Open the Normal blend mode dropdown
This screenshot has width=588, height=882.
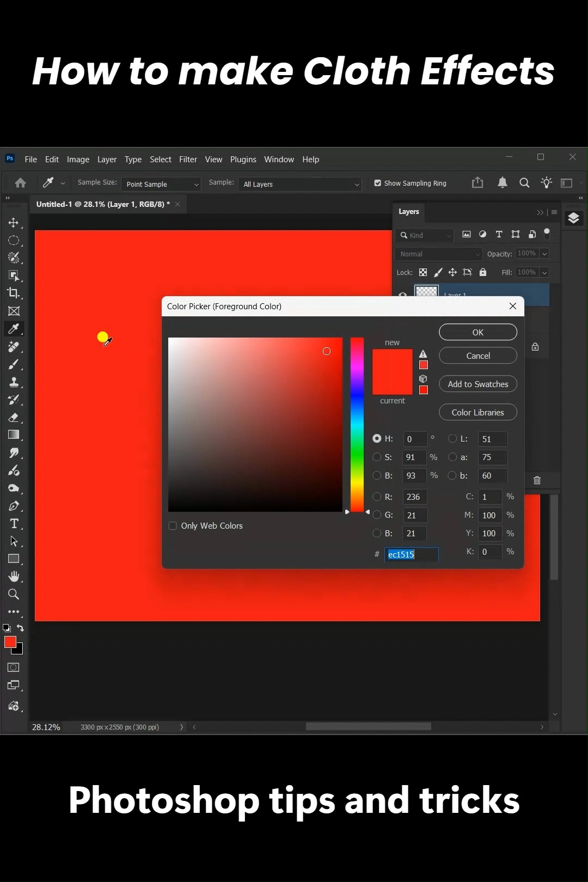(439, 254)
